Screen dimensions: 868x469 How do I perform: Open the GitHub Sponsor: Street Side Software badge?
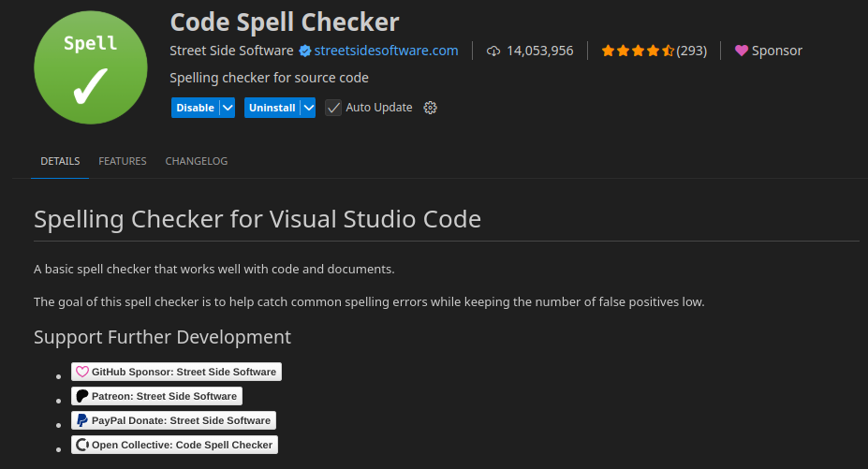pos(177,372)
